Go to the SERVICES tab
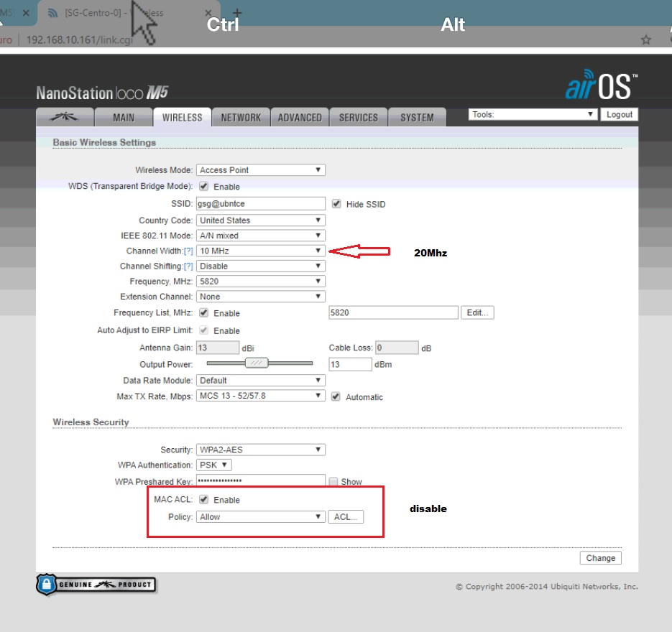The width and height of the screenshot is (672, 632). tap(359, 117)
